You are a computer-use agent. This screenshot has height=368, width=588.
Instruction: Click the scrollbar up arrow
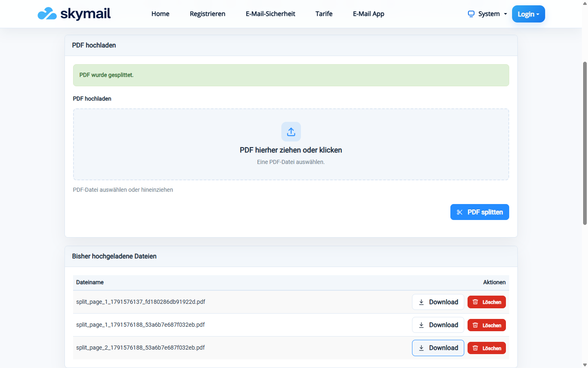click(x=585, y=3)
